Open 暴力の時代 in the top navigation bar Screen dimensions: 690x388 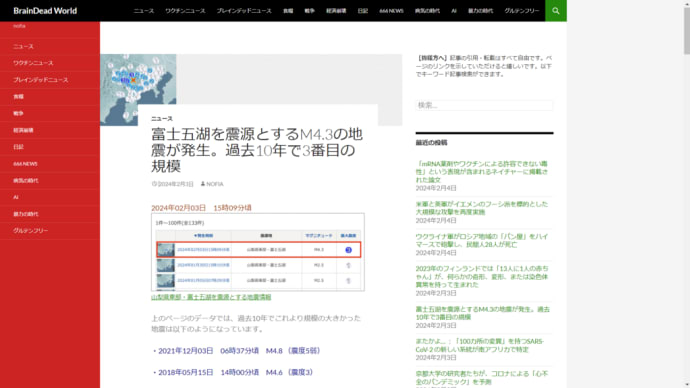click(x=481, y=11)
